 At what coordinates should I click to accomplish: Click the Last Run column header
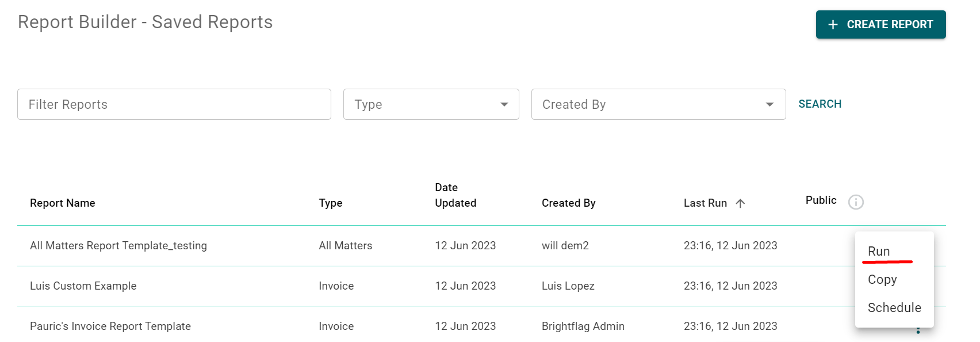tap(705, 203)
